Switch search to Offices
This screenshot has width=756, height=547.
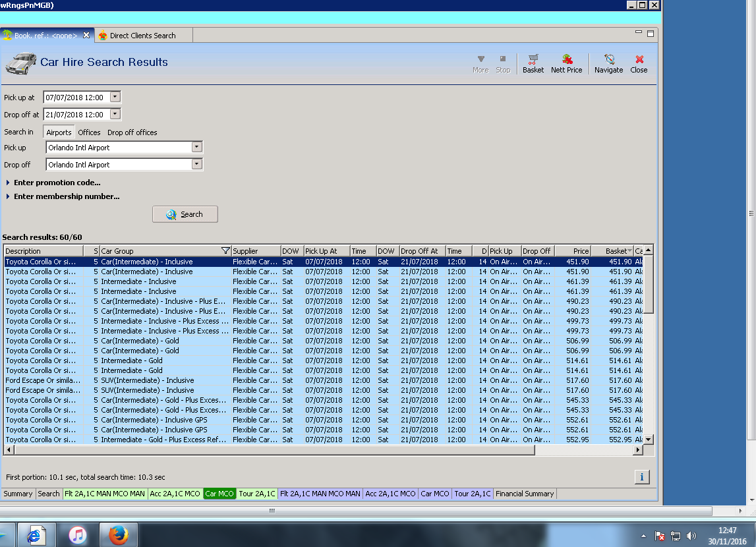click(x=89, y=132)
